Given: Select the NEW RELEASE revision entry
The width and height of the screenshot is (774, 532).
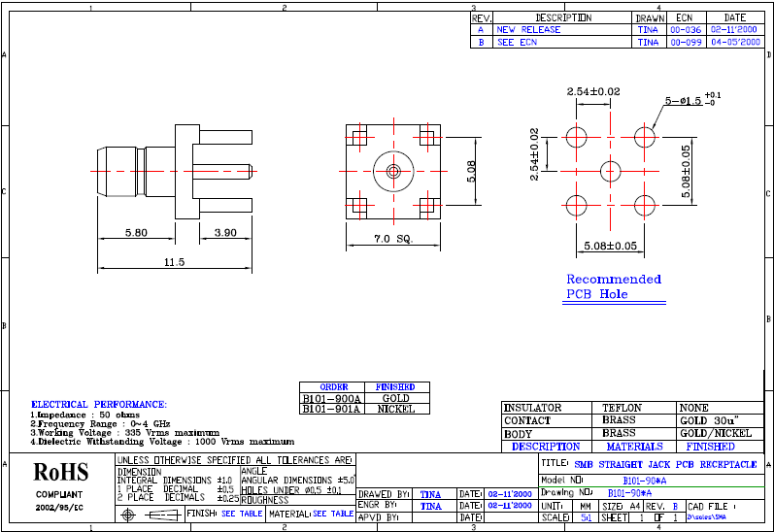Looking at the screenshot, I should (x=528, y=29).
